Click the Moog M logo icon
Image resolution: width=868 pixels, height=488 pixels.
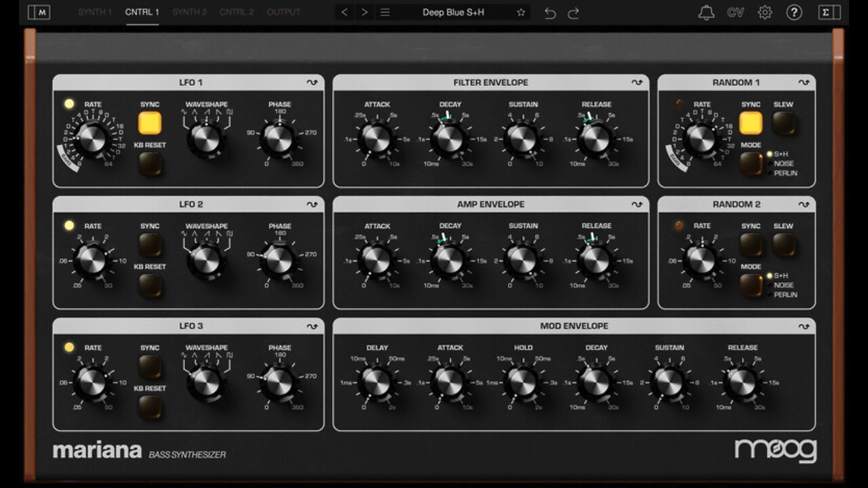click(x=39, y=12)
